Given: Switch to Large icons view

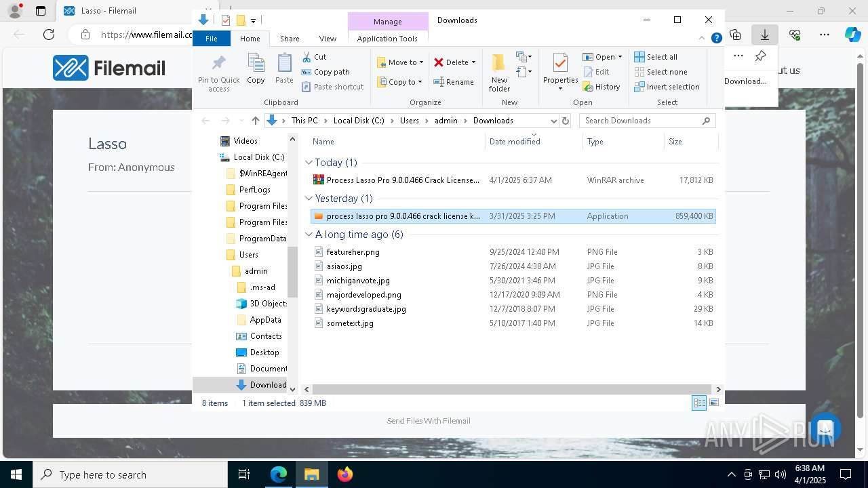Looking at the screenshot, I should click(713, 403).
